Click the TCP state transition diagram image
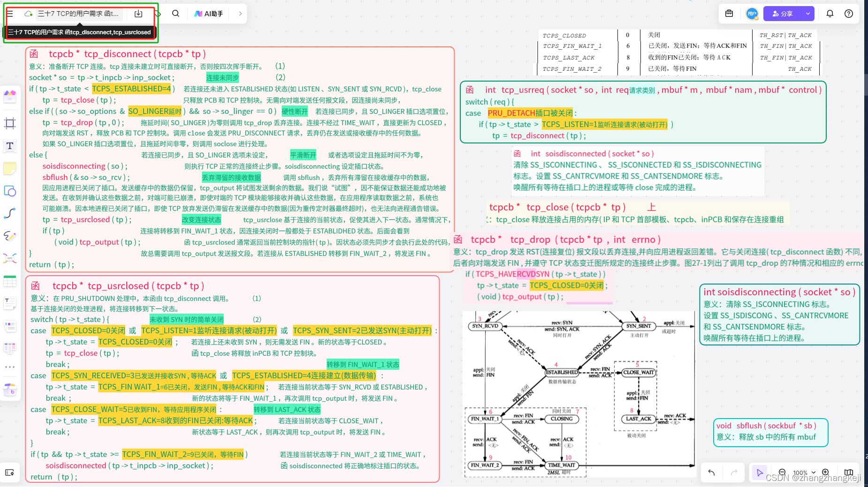The width and height of the screenshot is (868, 487). [579, 394]
